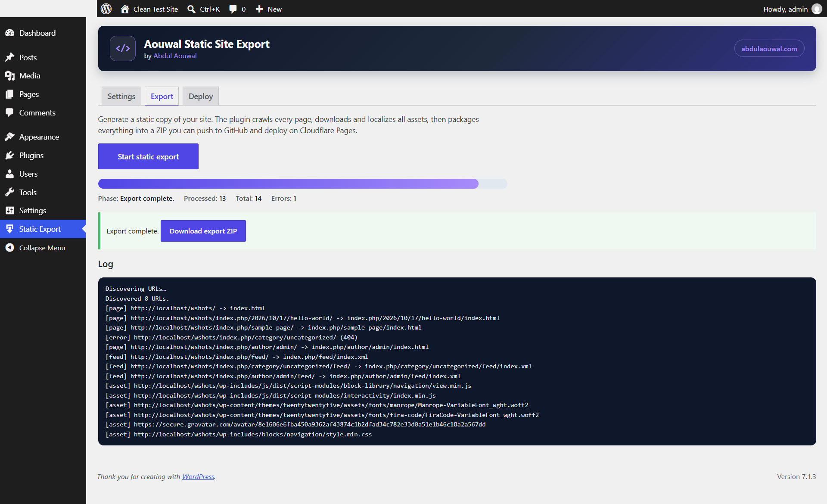Click the 'Discovered 8 URLs.' log line
Image resolution: width=827 pixels, height=504 pixels.
(x=137, y=299)
